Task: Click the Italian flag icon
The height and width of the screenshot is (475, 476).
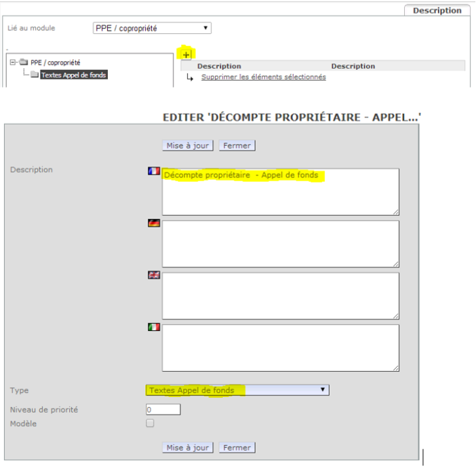Action: coord(154,327)
